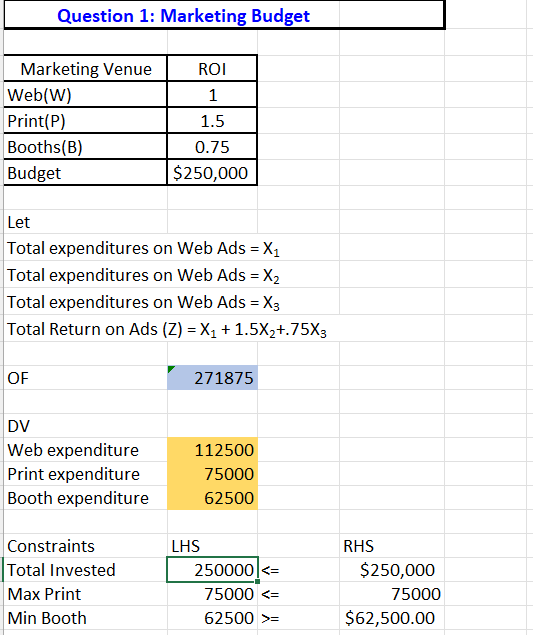
Task: Select the Web ROI value 1
Action: click(x=212, y=95)
